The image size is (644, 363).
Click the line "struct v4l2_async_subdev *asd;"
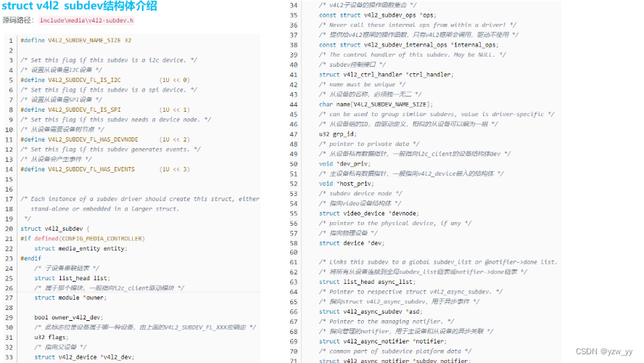click(369, 311)
